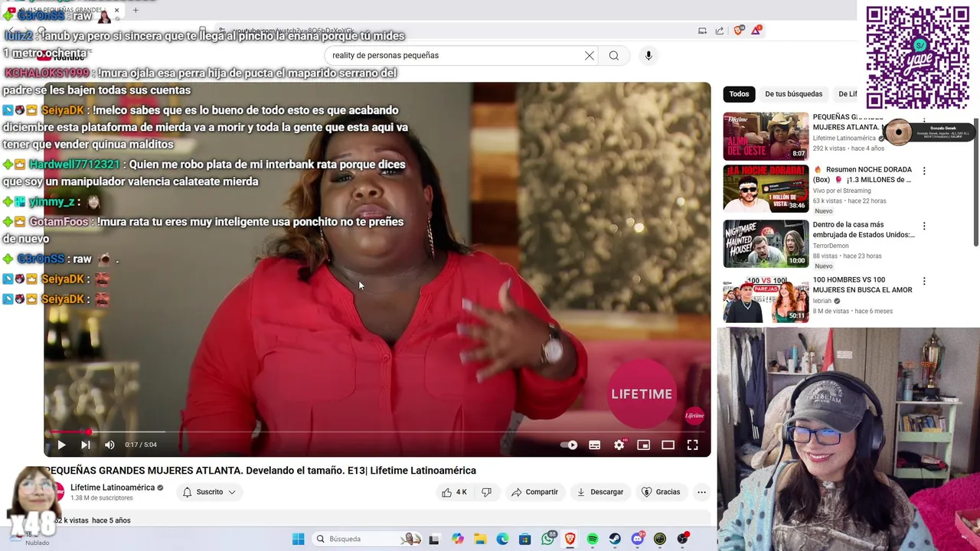Click the Gracias button
The height and width of the screenshot is (551, 980).
point(661,492)
